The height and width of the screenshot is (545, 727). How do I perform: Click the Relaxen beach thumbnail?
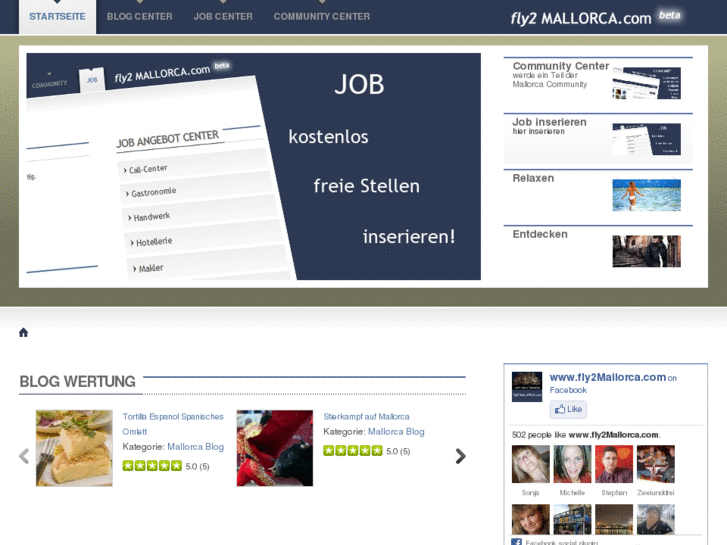click(646, 195)
